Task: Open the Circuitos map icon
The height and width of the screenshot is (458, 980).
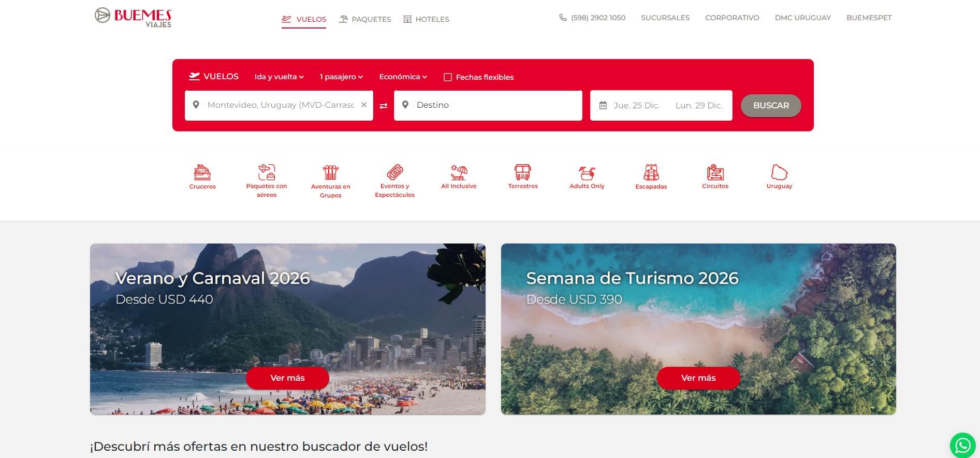Action: coord(715,172)
